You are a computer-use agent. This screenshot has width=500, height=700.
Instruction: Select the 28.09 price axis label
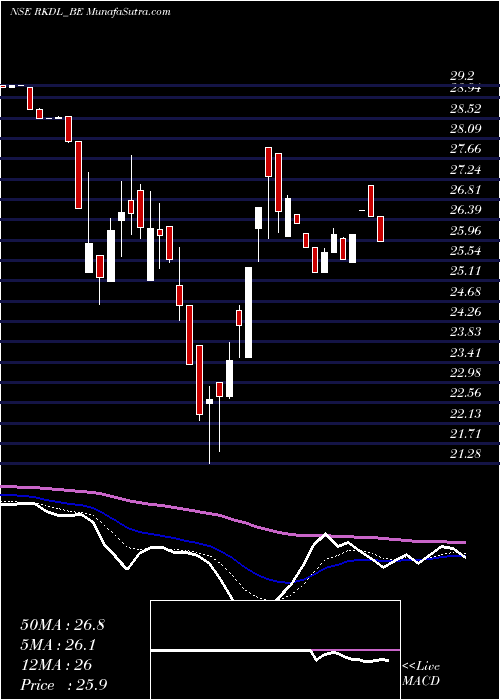(466, 129)
